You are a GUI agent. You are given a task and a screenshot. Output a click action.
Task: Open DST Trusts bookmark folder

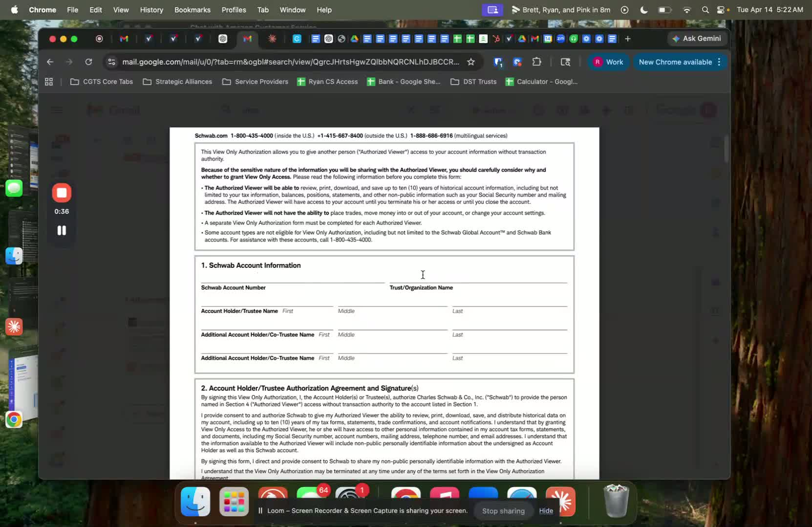tap(473, 82)
